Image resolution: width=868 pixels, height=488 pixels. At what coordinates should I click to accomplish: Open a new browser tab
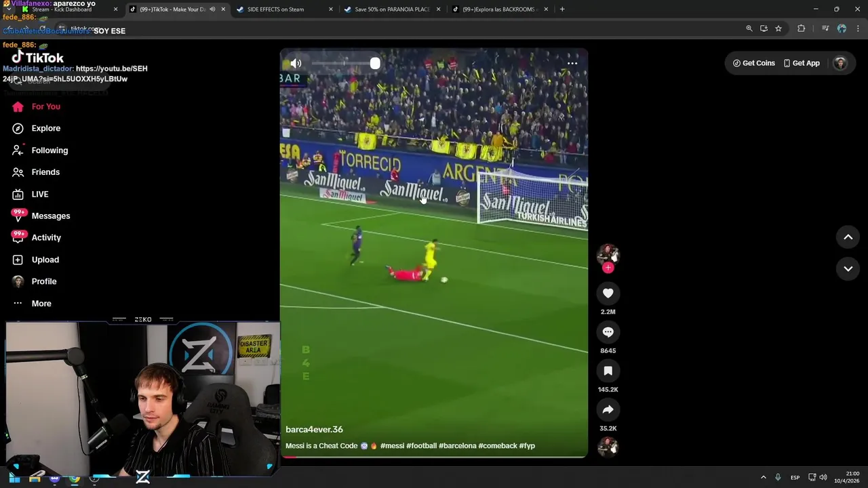(x=562, y=9)
